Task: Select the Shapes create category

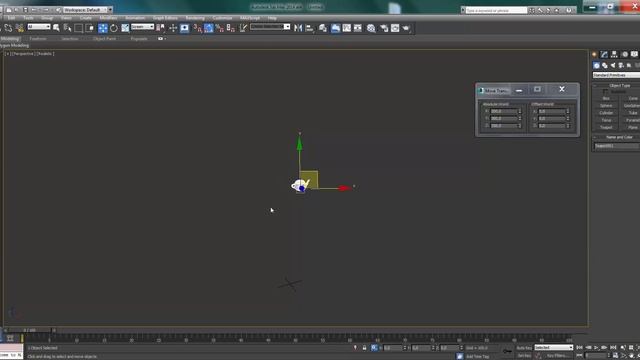Action: (x=604, y=65)
